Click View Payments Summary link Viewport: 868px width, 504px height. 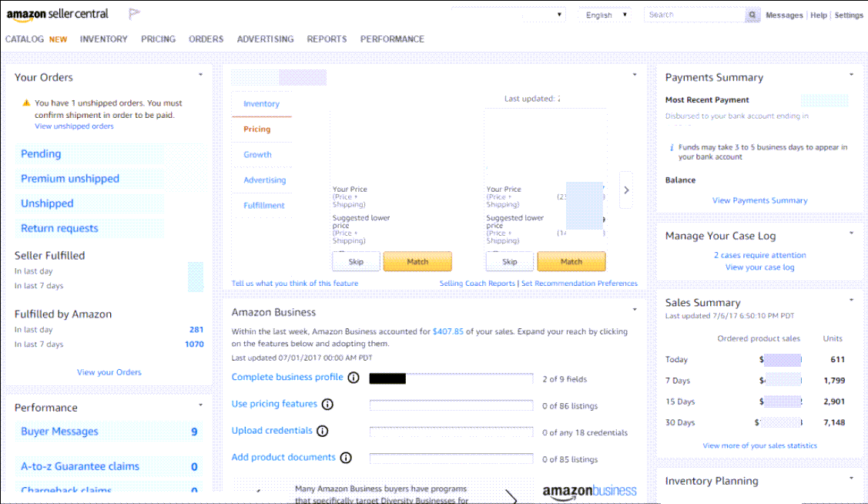click(x=759, y=200)
